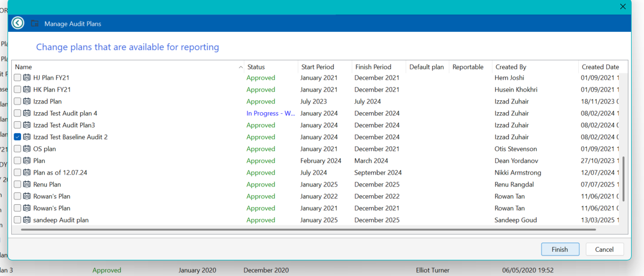Check the Izzad Test Audit Plan3 checkbox

pos(17,125)
